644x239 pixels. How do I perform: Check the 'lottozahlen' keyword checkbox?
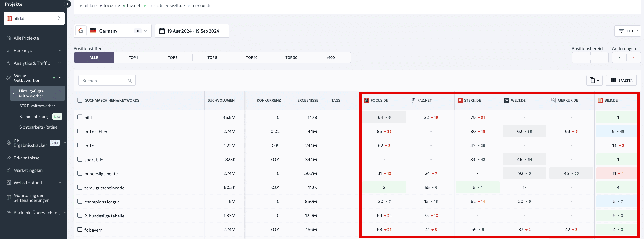(x=80, y=131)
